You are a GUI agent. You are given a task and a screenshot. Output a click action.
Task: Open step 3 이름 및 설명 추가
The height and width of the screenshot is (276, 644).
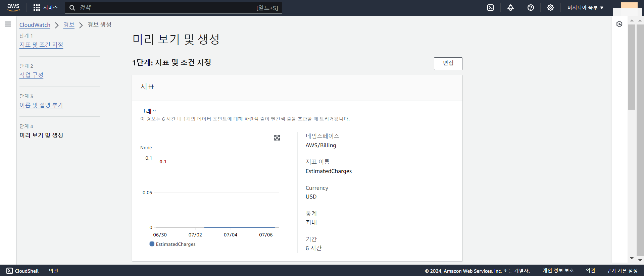click(41, 105)
